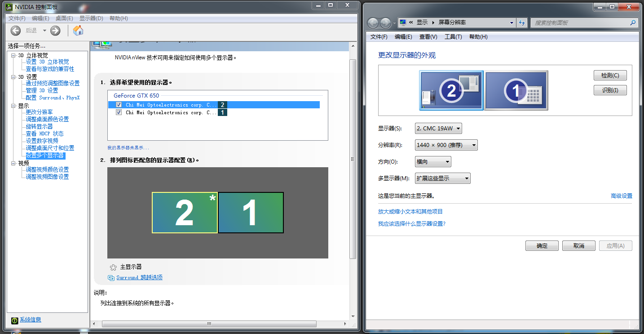The width and height of the screenshot is (644, 334).
Task: Open the 显示器(S) dropdown
Action: coord(438,129)
